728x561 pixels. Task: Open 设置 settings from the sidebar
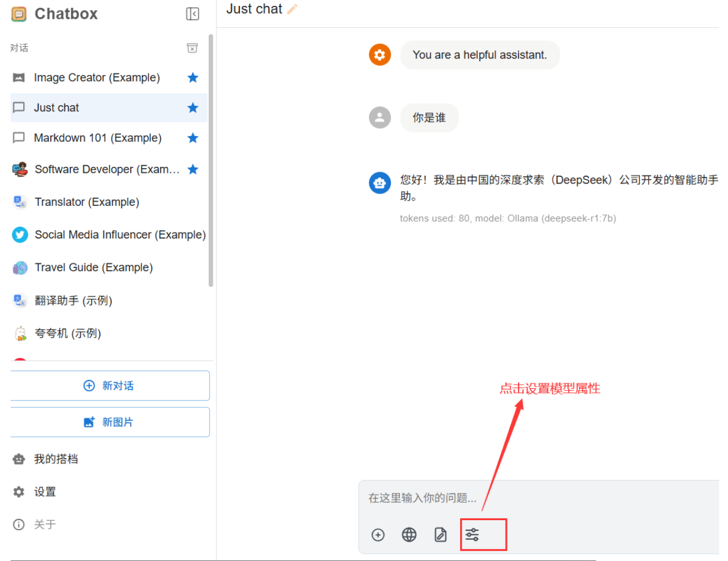click(45, 492)
